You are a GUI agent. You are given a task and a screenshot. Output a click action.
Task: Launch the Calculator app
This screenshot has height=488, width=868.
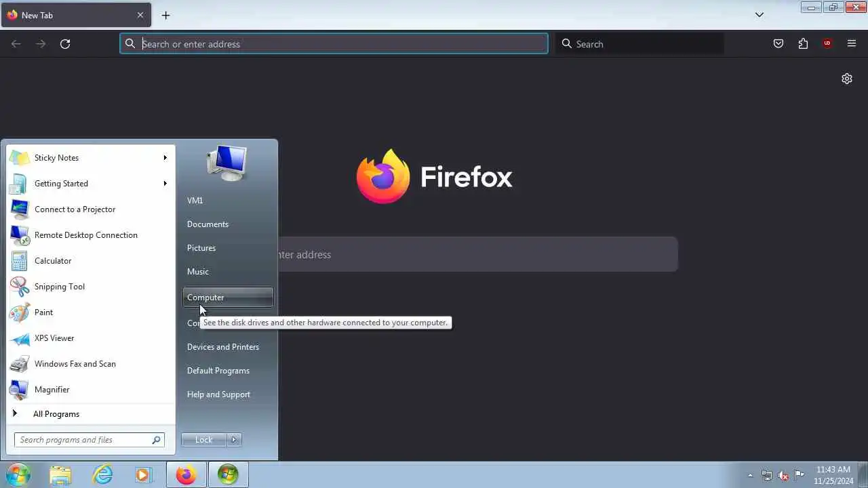(91, 261)
